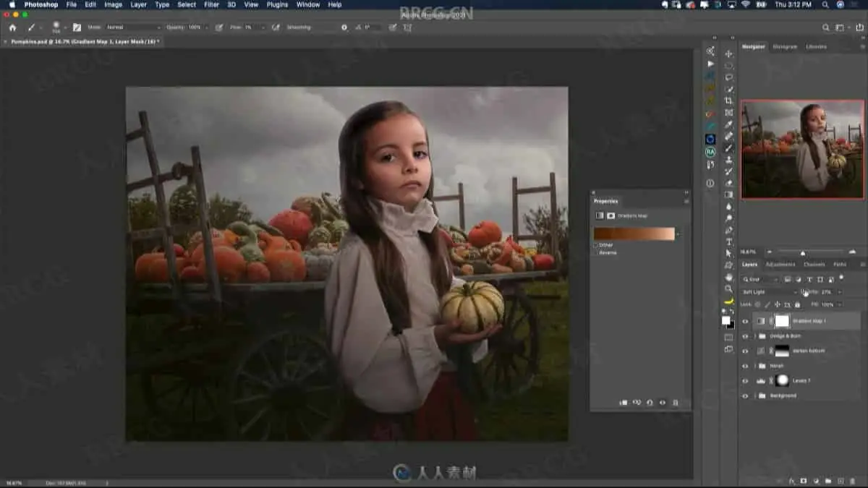Select the Frame tool
This screenshot has width=868, height=488.
(x=728, y=112)
